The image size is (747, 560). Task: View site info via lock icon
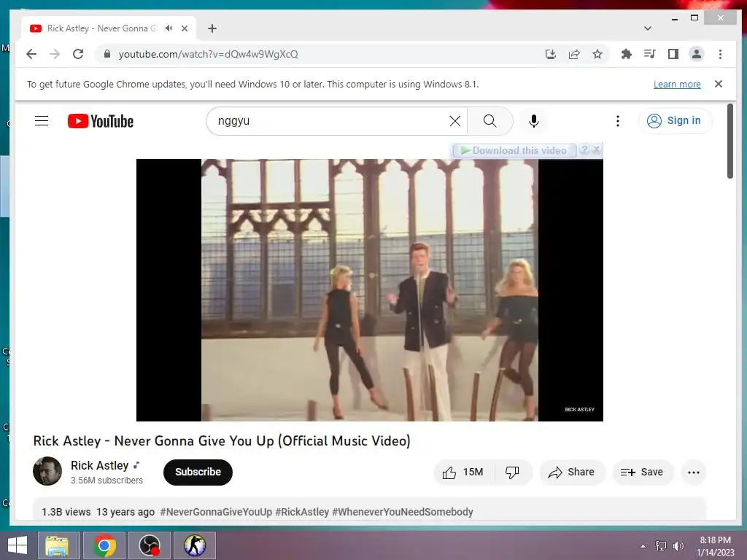pyautogui.click(x=107, y=54)
